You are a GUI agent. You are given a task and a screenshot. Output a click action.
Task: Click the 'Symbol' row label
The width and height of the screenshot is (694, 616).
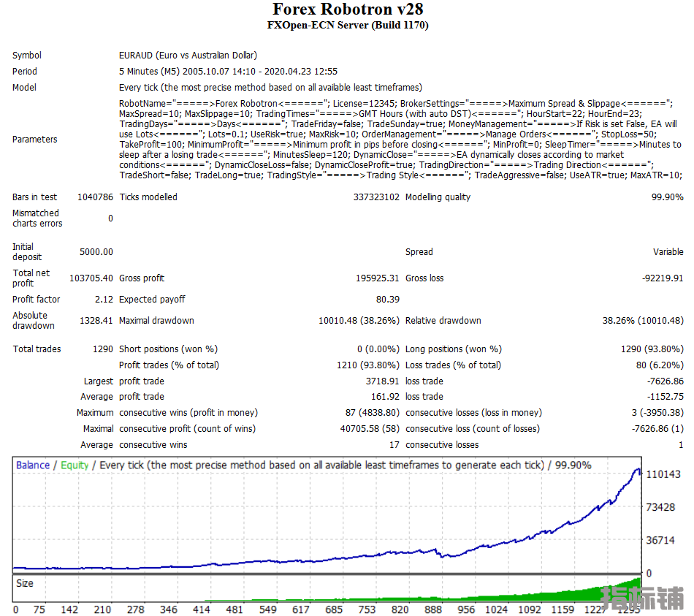[27, 56]
